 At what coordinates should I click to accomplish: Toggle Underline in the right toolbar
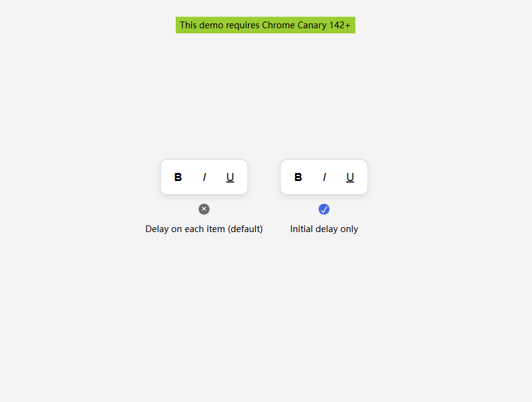click(350, 177)
